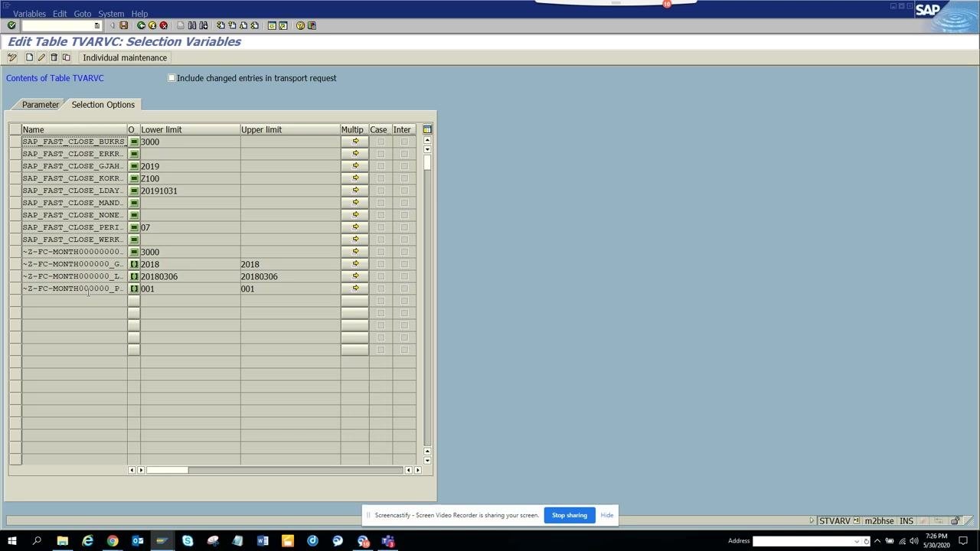Expand status bar triangle beside STVARV

[812, 521]
